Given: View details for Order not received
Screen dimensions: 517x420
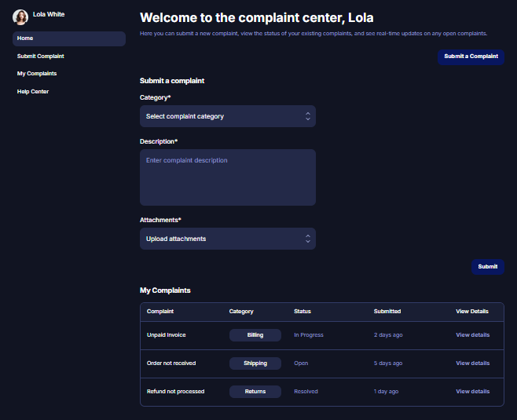Looking at the screenshot, I should click(472, 363).
